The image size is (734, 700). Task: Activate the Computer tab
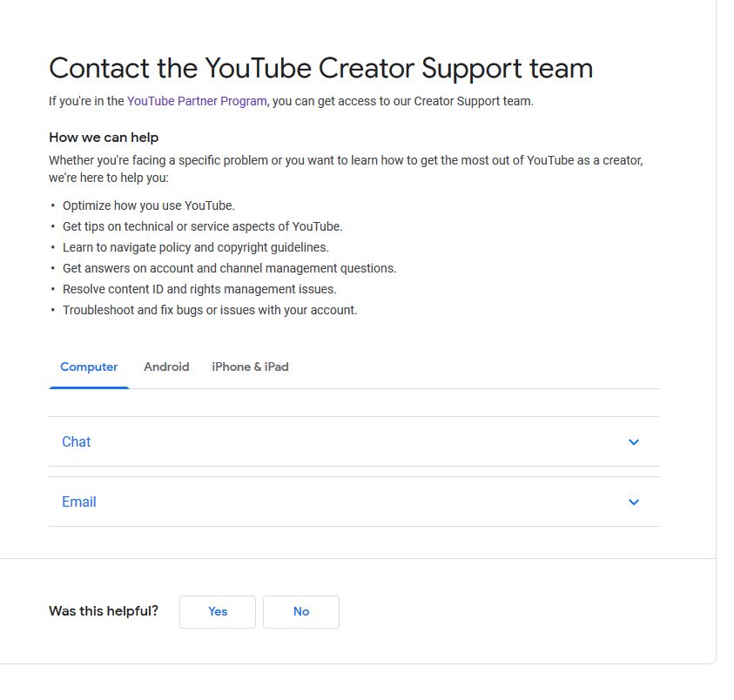pos(89,367)
